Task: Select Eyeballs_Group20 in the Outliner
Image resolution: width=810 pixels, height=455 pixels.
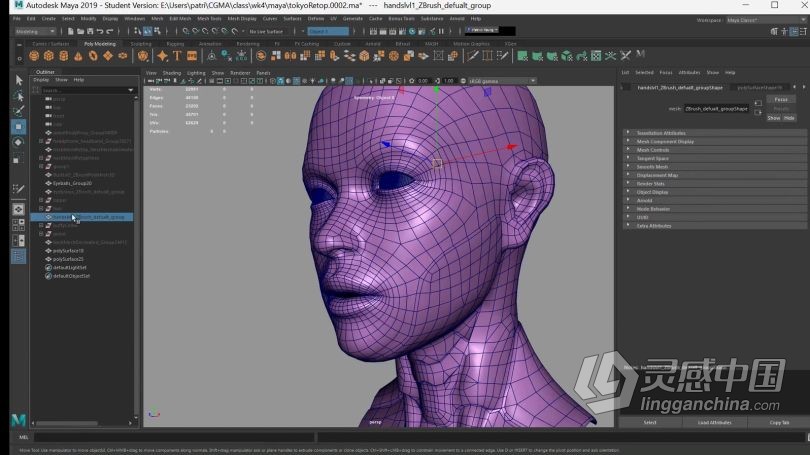Action: pos(72,183)
